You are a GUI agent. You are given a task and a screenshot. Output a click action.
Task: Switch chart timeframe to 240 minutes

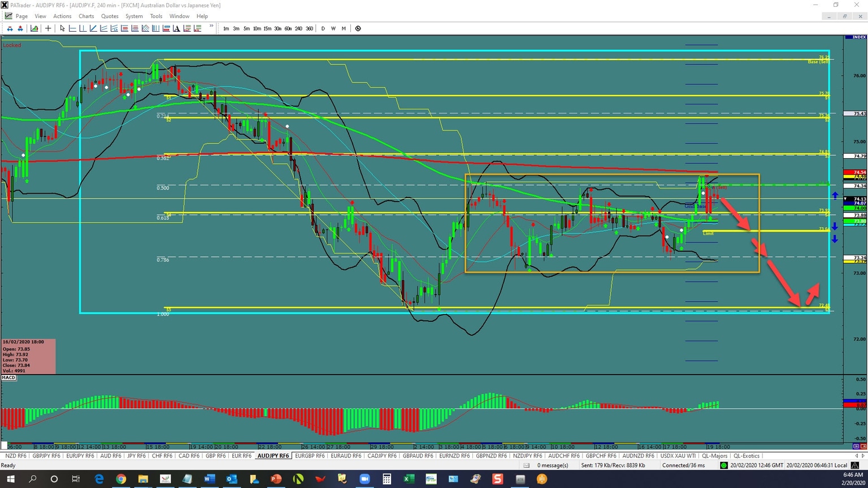click(x=298, y=28)
